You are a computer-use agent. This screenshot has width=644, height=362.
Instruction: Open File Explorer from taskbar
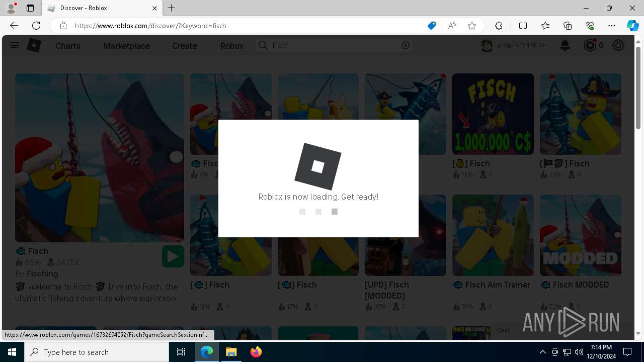tap(231, 352)
